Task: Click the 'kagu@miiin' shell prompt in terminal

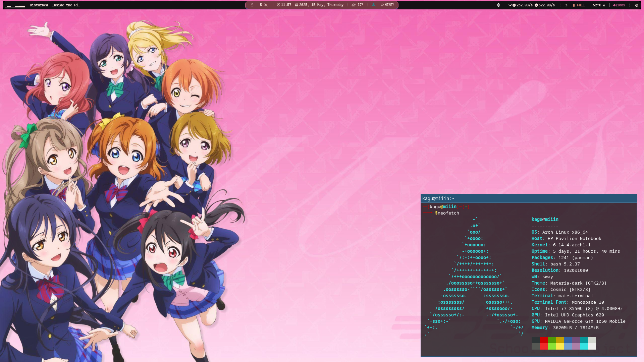Action: pos(443,207)
